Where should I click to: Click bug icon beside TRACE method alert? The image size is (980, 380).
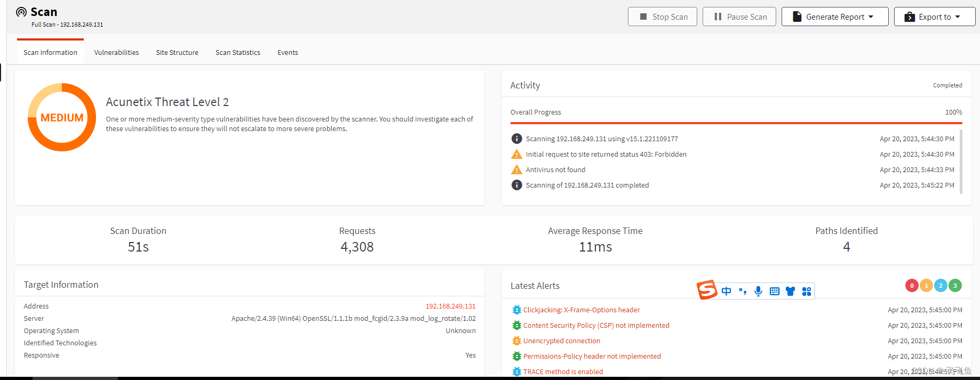coord(516,371)
